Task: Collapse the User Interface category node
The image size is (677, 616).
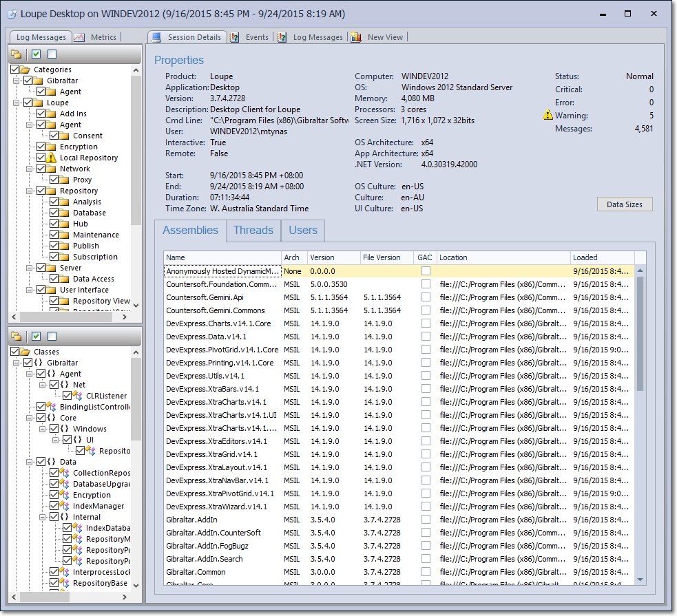Action: tap(29, 290)
